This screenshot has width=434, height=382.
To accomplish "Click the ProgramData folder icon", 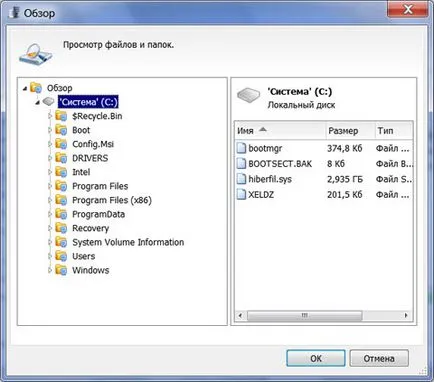I will click(61, 214).
